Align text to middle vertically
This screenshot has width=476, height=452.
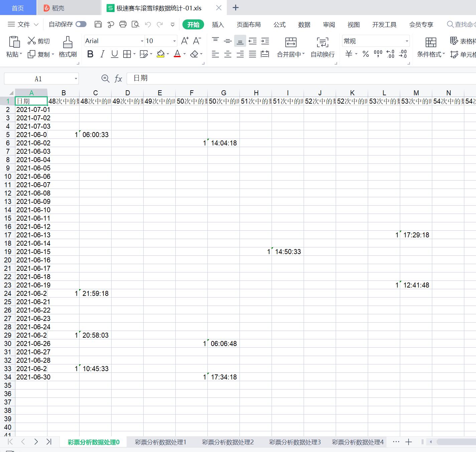pyautogui.click(x=228, y=41)
